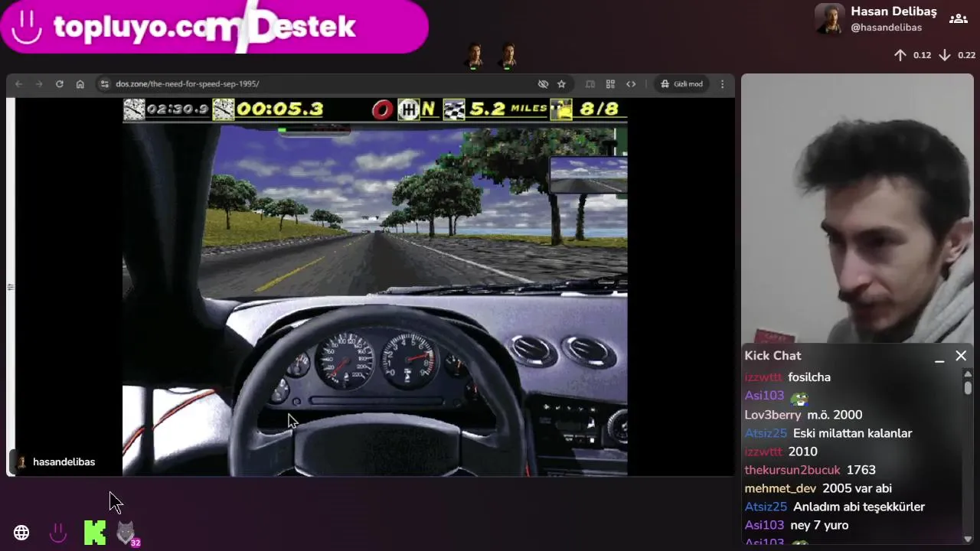Reload the dos.zone page
Image resolution: width=980 pixels, height=551 pixels.
[59, 84]
